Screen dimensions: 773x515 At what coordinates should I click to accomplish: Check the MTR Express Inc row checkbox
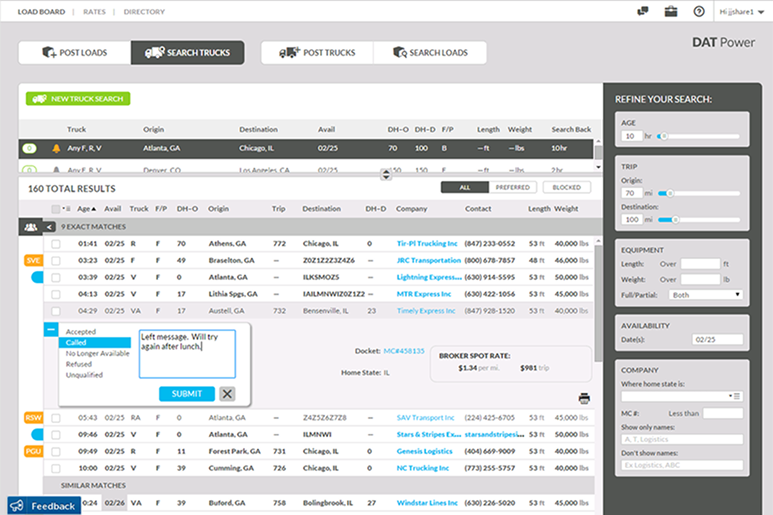point(56,294)
